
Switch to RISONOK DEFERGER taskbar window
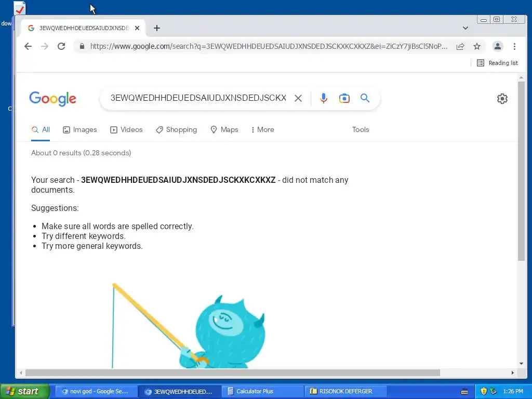[x=346, y=391]
